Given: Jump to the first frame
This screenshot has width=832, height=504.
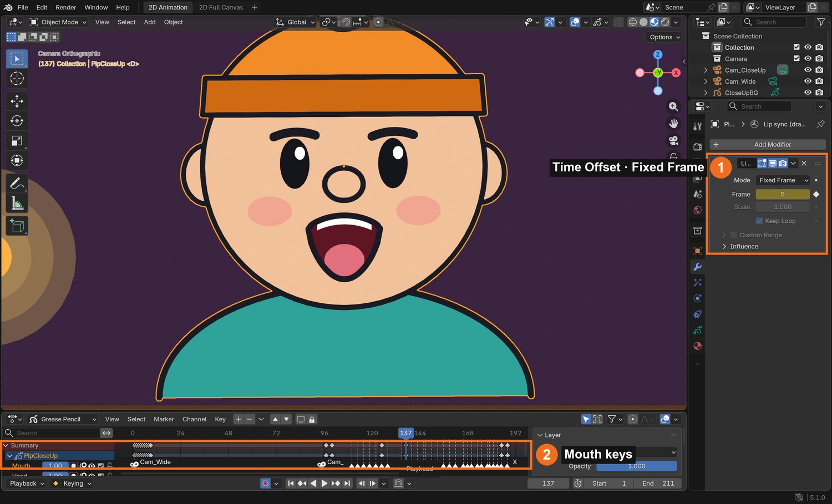Looking at the screenshot, I should click(x=291, y=483).
